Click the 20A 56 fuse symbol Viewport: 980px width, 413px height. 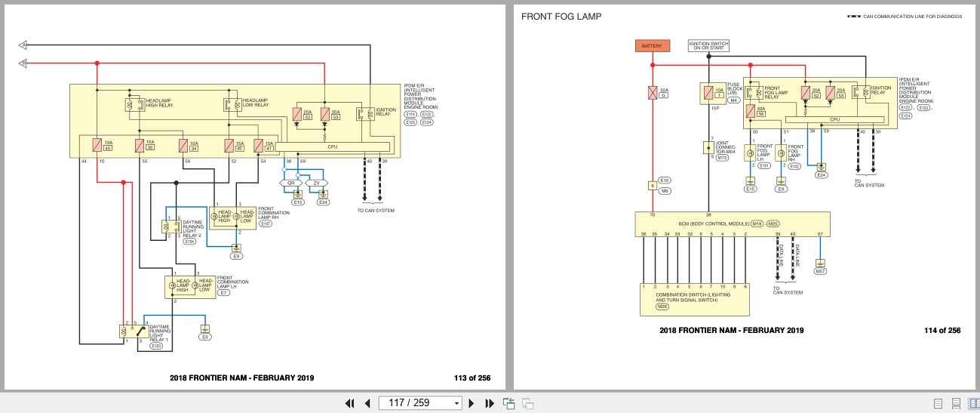click(x=751, y=111)
